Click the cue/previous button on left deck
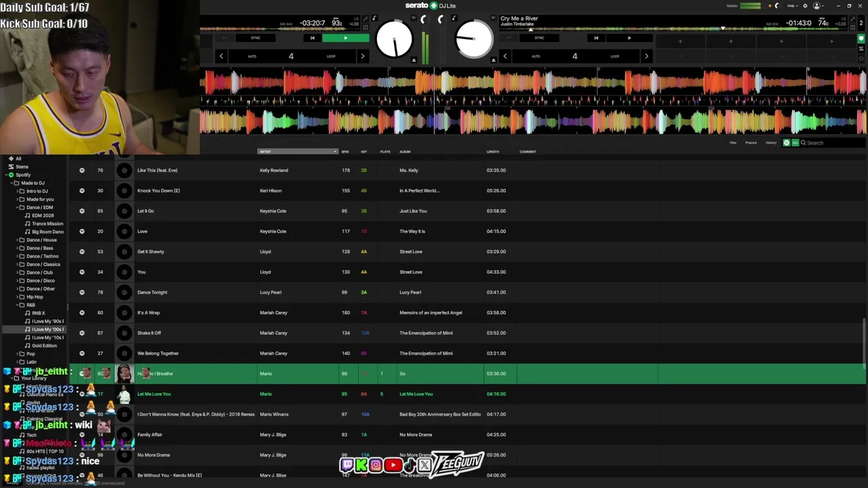This screenshot has height=488, width=868. click(312, 38)
